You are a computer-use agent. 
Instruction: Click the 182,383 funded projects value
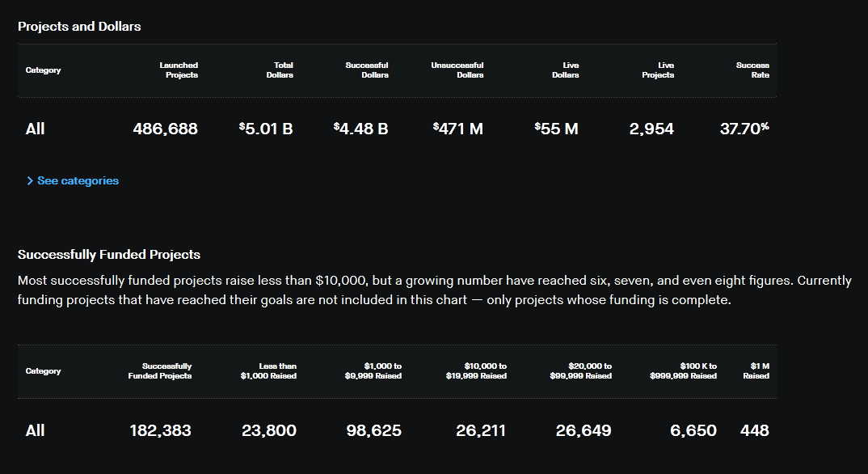[161, 430]
